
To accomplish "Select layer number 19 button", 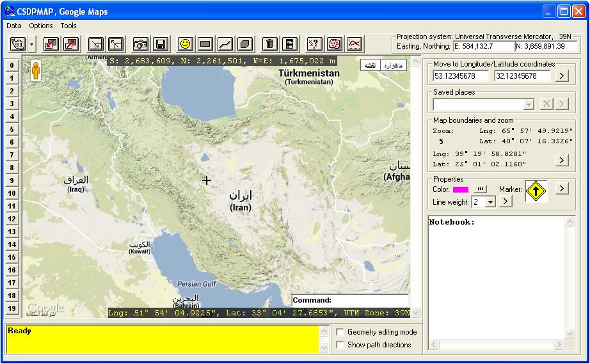I will [12, 308].
